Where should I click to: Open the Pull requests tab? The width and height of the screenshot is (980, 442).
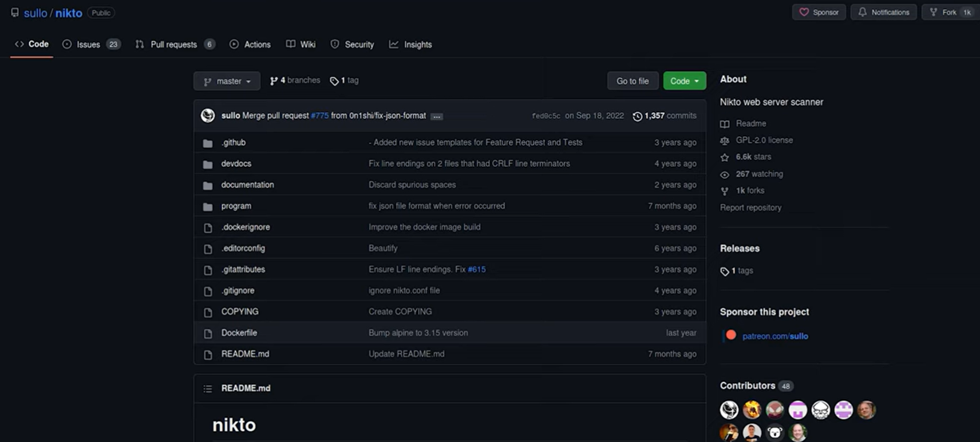(x=174, y=45)
